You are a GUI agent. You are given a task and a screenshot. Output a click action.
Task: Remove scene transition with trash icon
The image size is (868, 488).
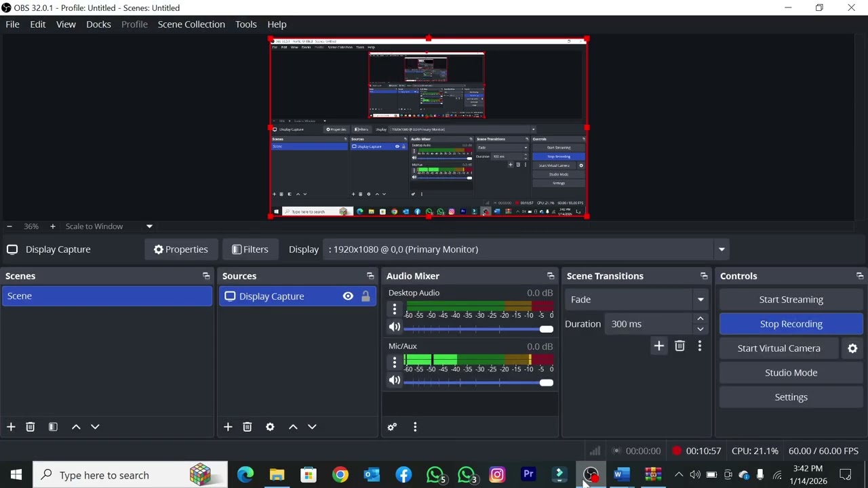[x=679, y=346]
